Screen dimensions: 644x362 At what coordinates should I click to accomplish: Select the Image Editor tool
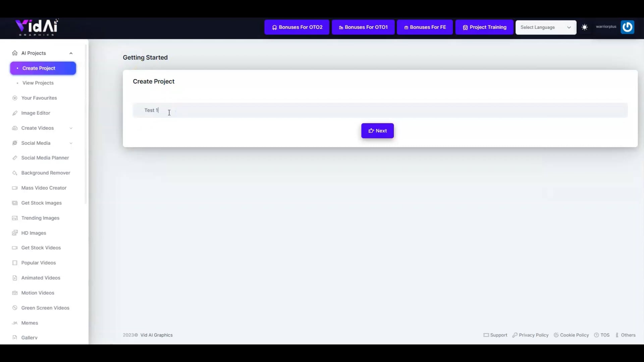point(35,113)
